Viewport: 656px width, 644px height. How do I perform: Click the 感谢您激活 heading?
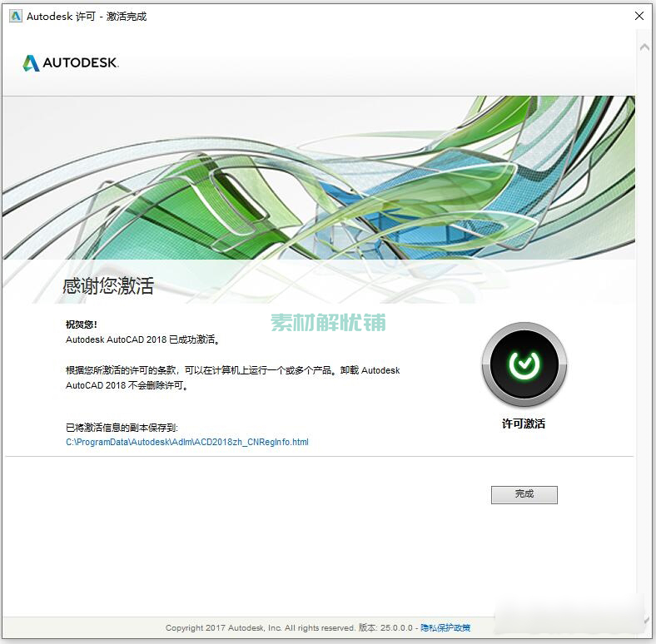tap(108, 286)
